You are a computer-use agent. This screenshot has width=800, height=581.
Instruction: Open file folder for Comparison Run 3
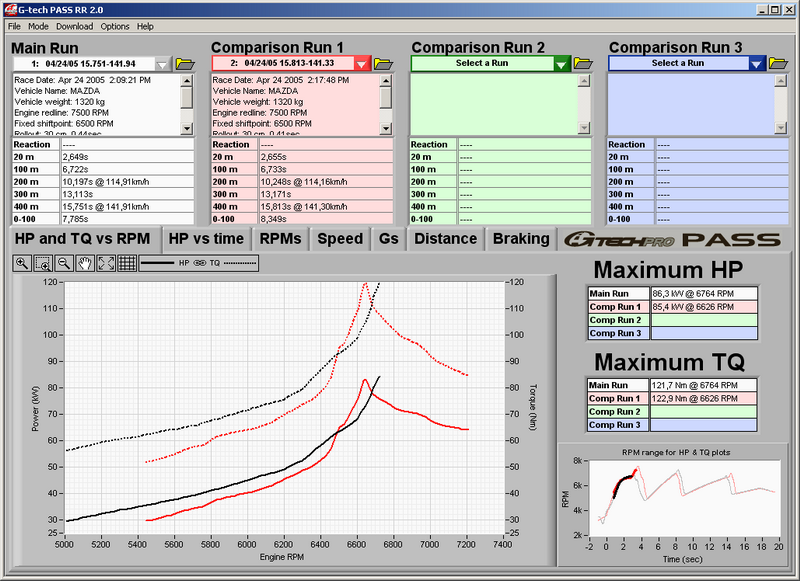point(779,63)
